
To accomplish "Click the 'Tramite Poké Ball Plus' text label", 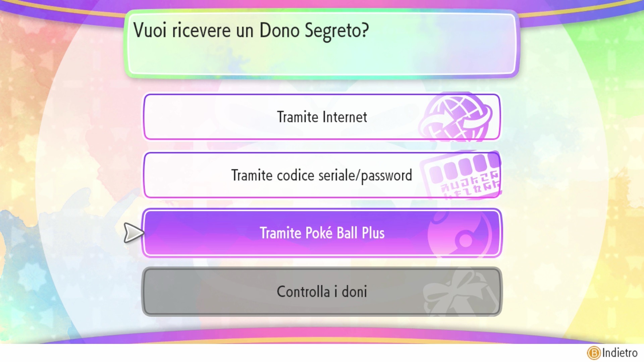I will [x=322, y=233].
